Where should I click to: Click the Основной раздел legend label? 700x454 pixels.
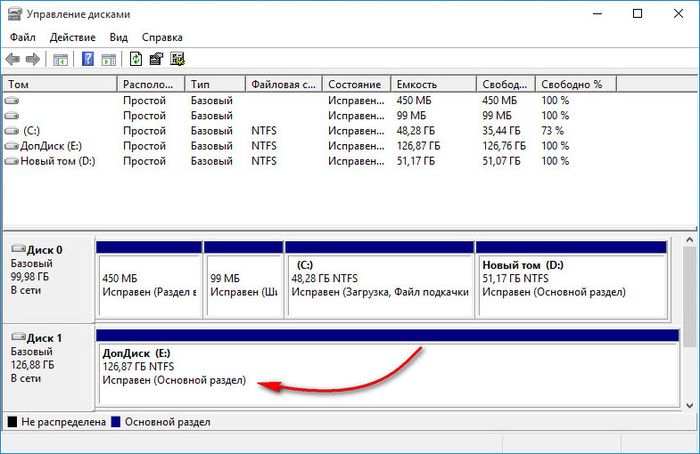pyautogui.click(x=167, y=422)
